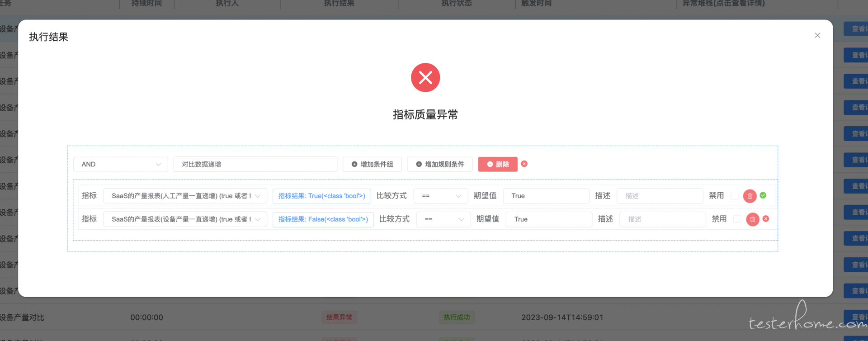Open the AND logic dropdown

pos(121,164)
